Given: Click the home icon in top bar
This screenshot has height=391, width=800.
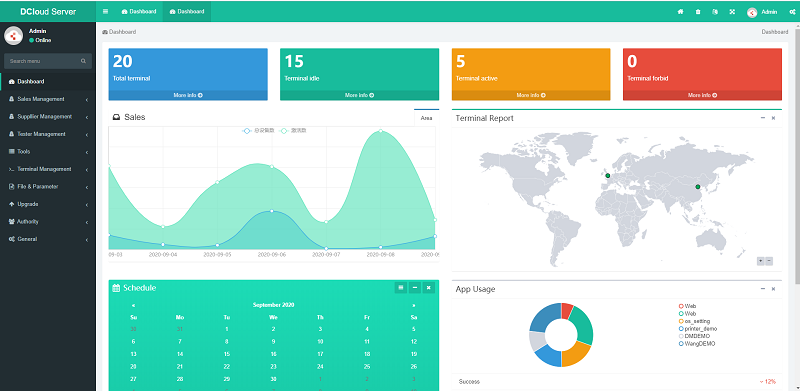Looking at the screenshot, I should pos(680,12).
